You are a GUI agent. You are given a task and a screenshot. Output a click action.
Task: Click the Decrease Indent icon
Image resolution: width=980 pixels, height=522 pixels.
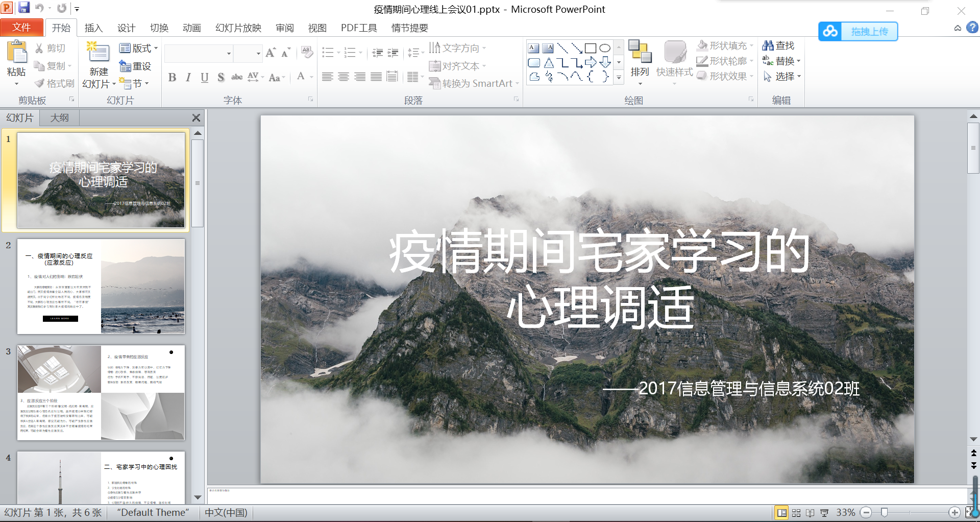378,53
